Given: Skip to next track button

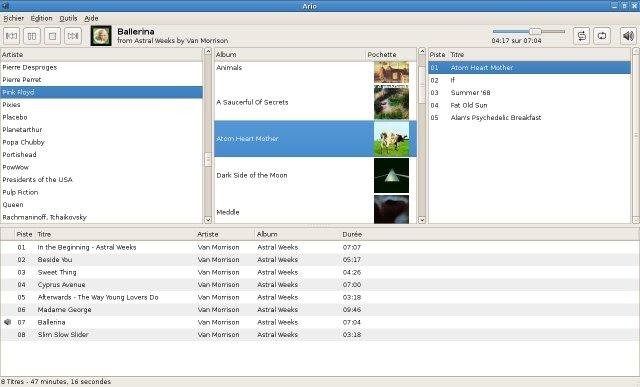Looking at the screenshot, I should pos(73,36).
